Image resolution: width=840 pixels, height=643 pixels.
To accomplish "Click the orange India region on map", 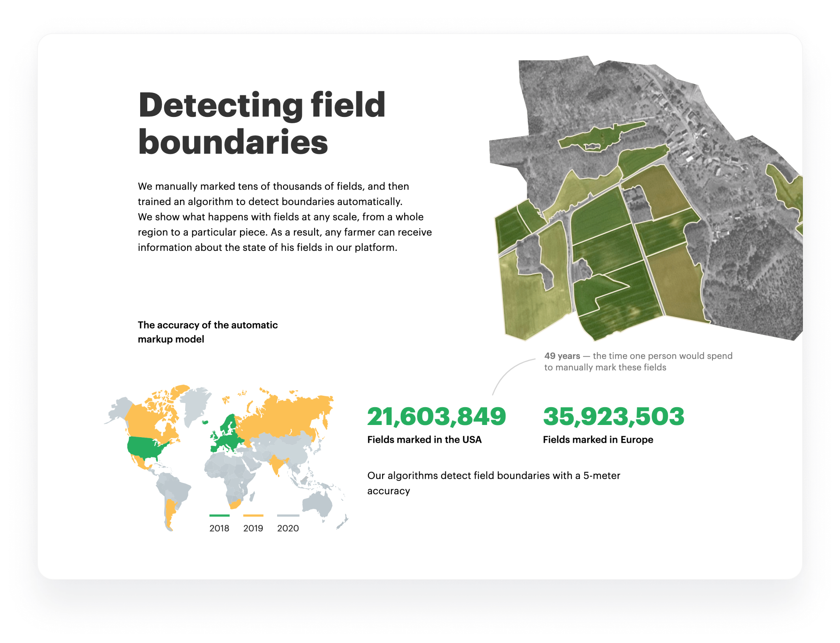I will coord(277,463).
